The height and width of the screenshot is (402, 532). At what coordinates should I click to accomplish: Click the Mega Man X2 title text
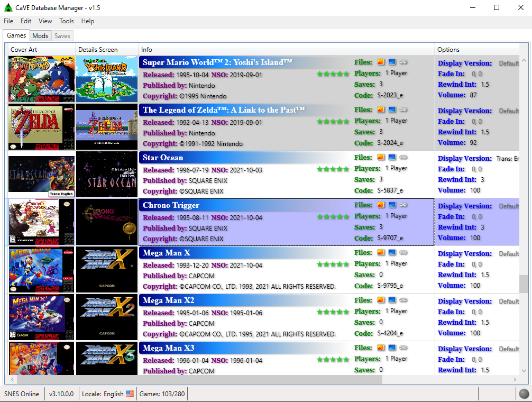169,300
